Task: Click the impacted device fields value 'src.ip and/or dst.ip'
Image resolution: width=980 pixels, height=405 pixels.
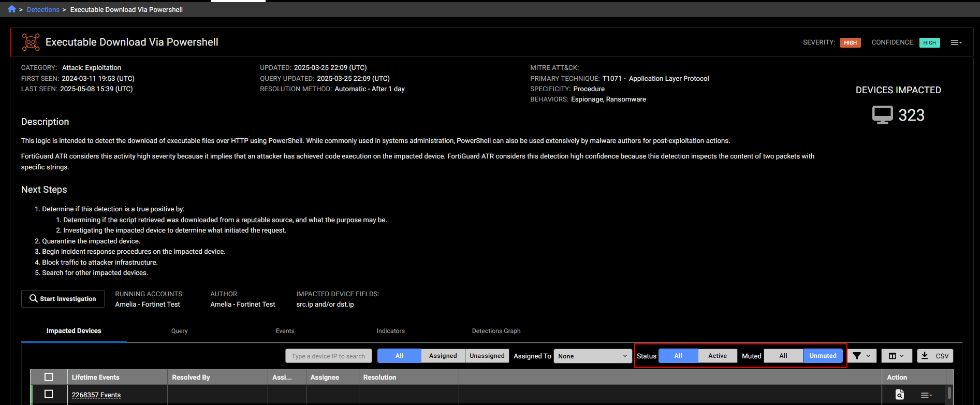Action: click(325, 304)
